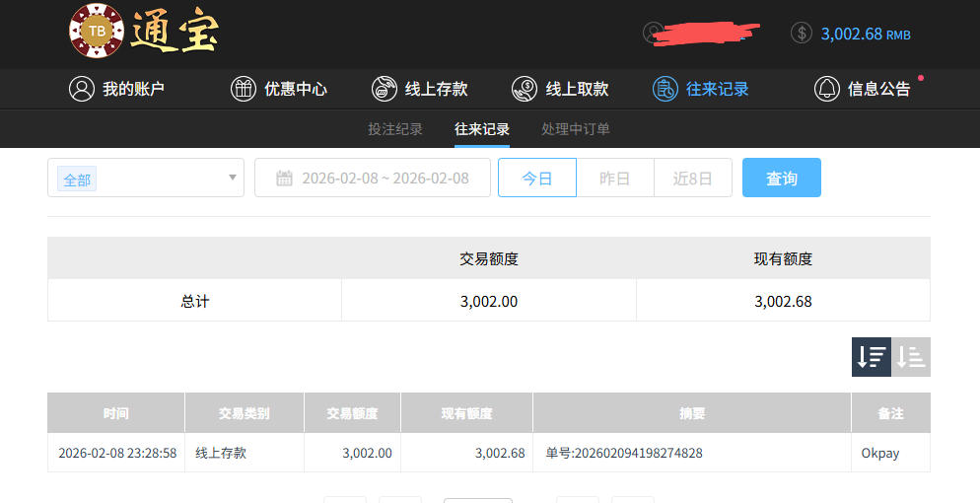Open 往来记录 in the navigation bar
Image resolution: width=980 pixels, height=503 pixels.
click(701, 89)
